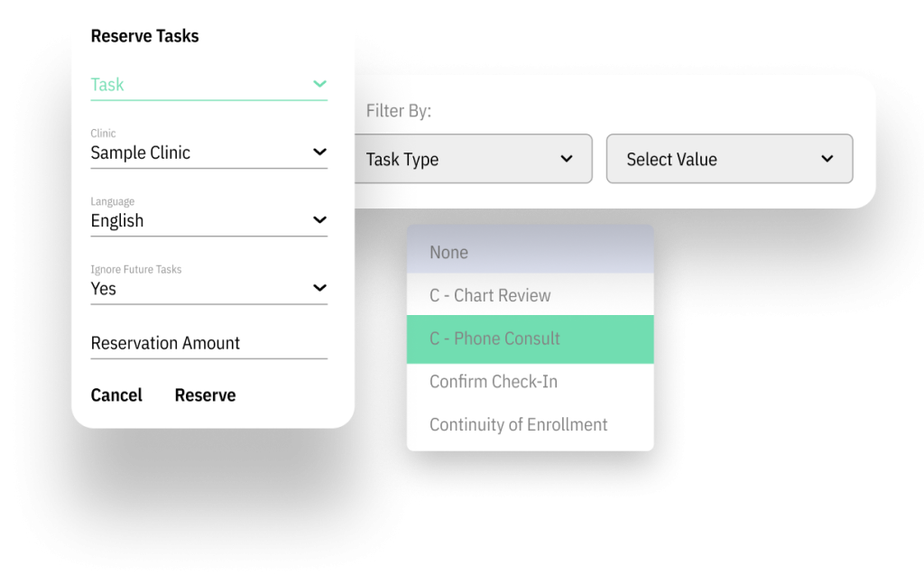Screen dimensions: 924x584
Task: Choose Confirm Check-In from the list
Action: (530, 382)
